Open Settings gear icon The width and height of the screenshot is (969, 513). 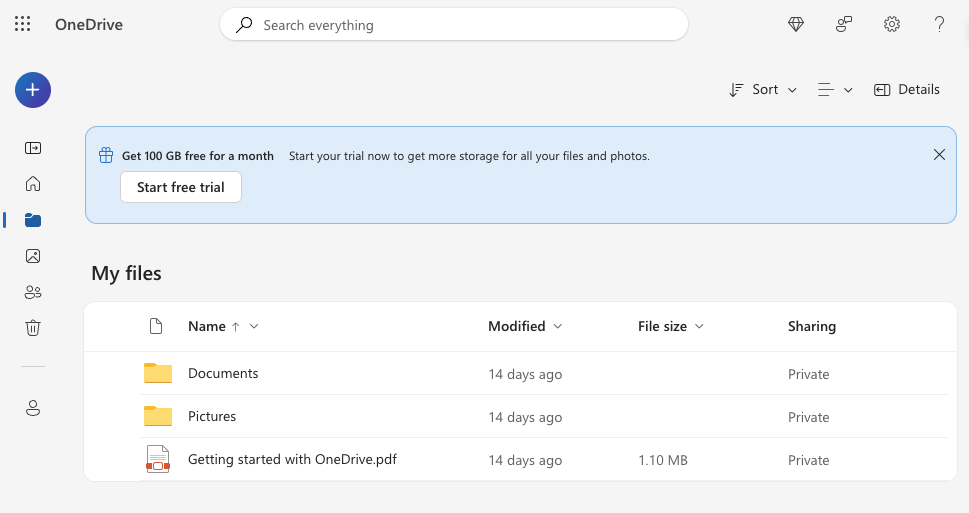891,24
